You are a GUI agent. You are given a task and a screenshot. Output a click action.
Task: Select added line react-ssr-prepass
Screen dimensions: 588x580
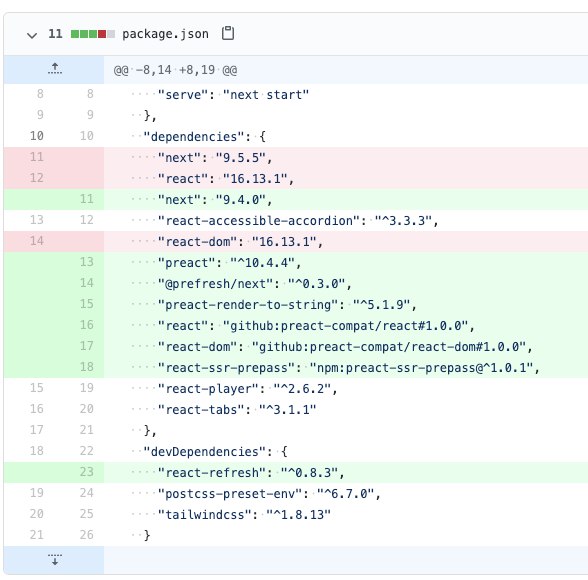point(296,367)
